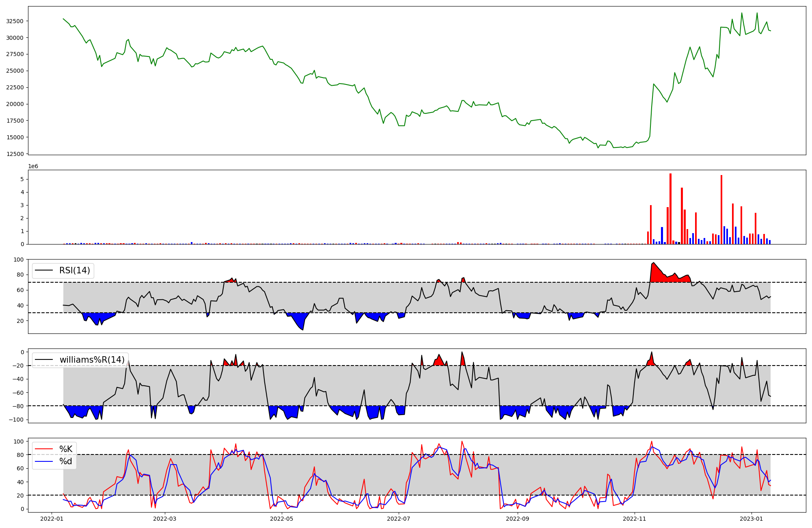Click the 1e6 volume scale label
The height and width of the screenshot is (528, 812).
click(33, 167)
